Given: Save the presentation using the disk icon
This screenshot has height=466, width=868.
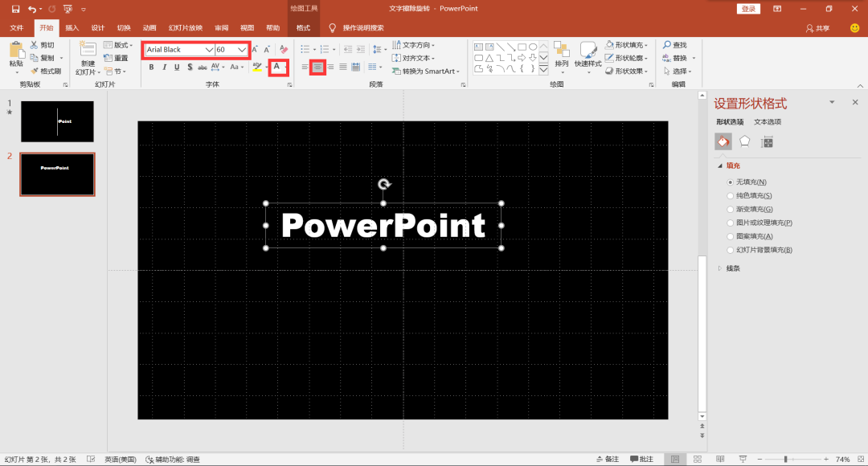Looking at the screenshot, I should tap(15, 9).
